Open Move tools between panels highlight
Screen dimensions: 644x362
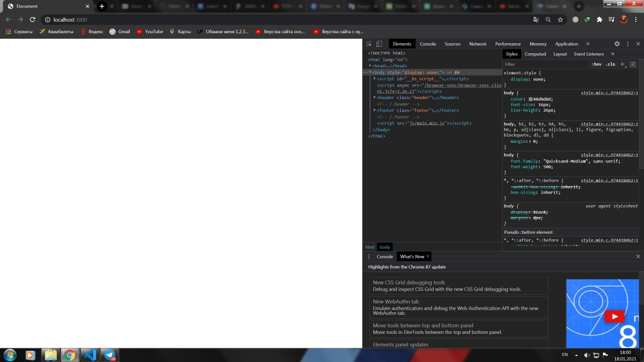[x=459, y=329]
